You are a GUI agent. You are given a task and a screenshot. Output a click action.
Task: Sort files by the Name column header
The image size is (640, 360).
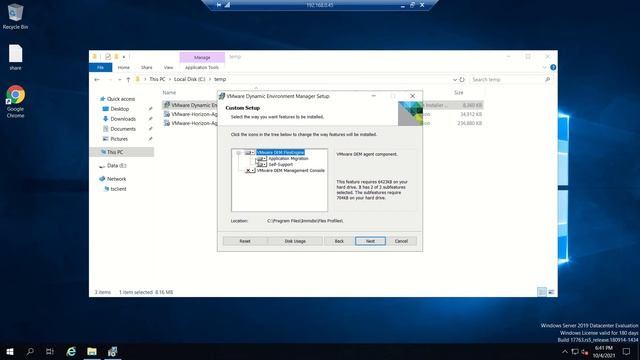click(169, 93)
